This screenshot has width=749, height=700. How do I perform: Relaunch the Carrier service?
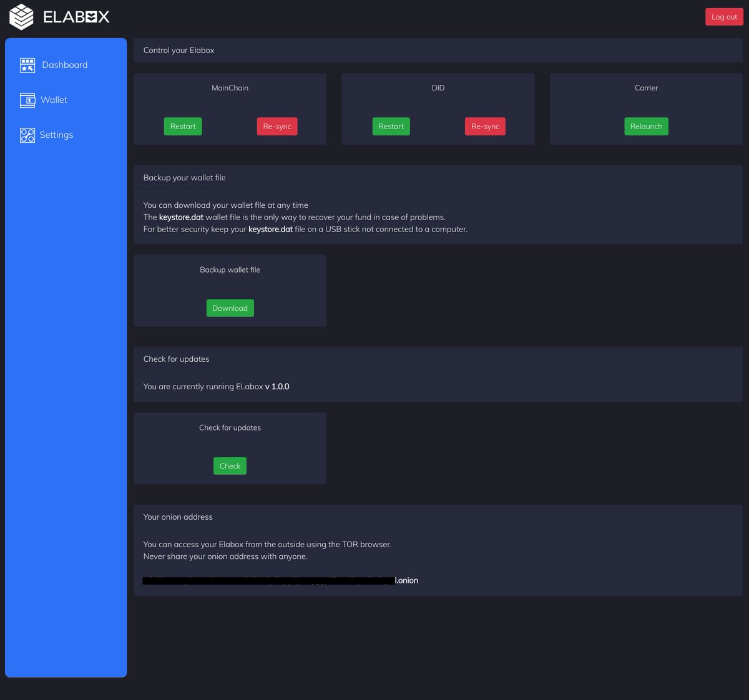(646, 126)
